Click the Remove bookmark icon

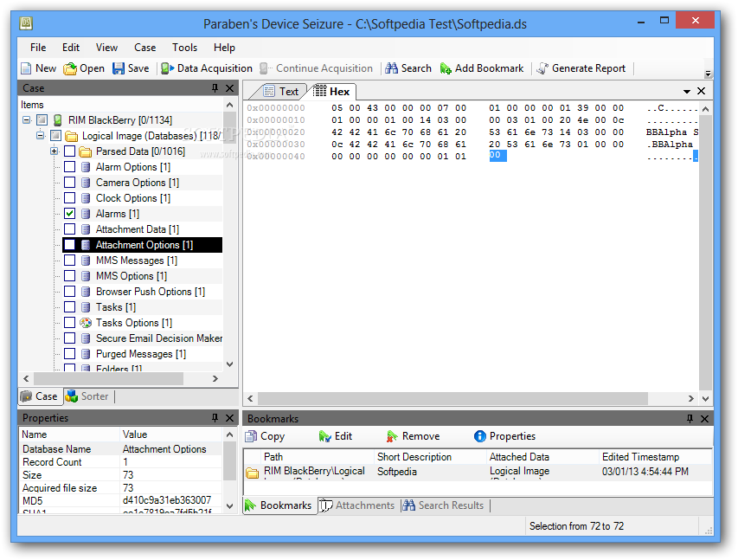[392, 436]
